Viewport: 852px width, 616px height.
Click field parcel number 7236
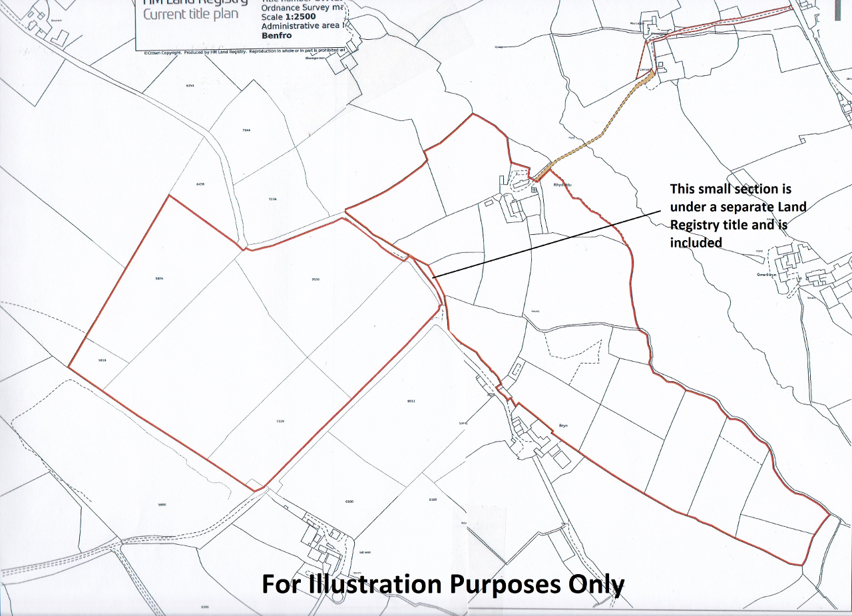click(x=272, y=199)
